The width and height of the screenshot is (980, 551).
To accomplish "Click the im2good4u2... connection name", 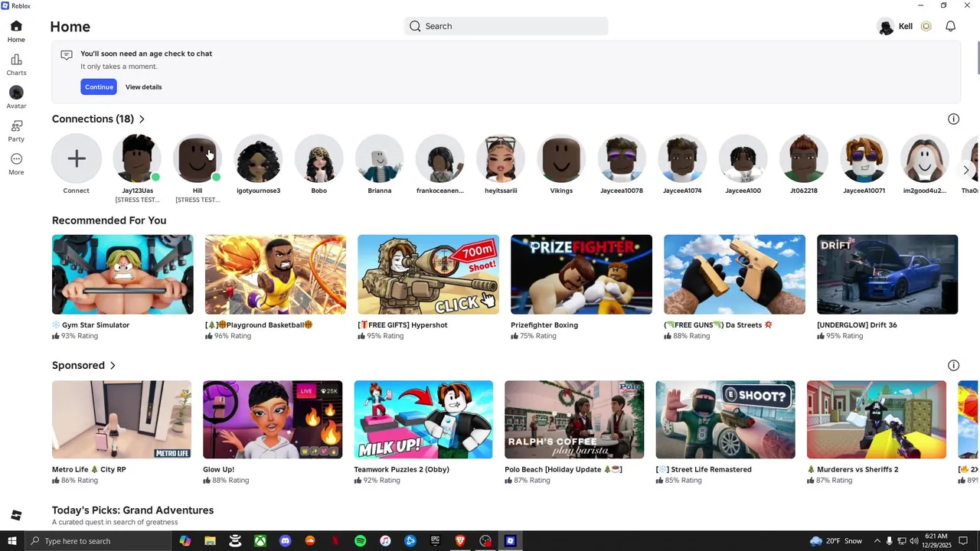I will pyautogui.click(x=924, y=191).
